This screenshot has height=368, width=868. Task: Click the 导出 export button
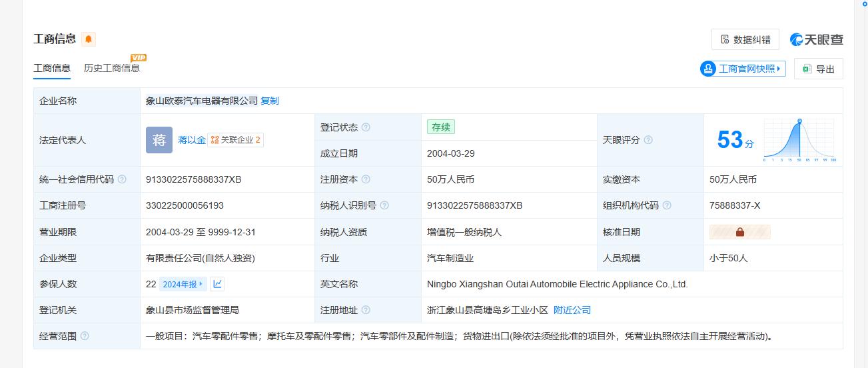(819, 69)
